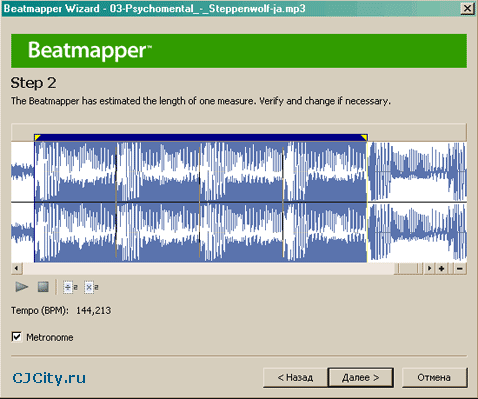Click the waveform after the selected measure
The width and height of the screenshot is (478, 399).
point(417,202)
